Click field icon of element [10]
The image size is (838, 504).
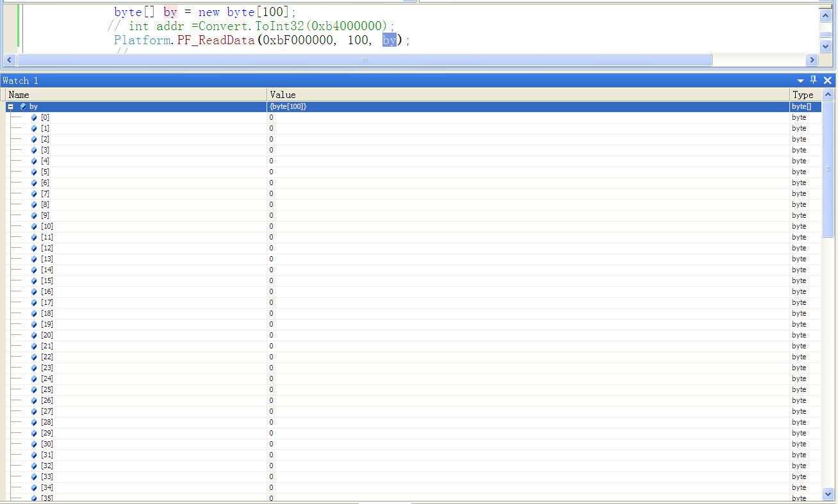click(34, 226)
